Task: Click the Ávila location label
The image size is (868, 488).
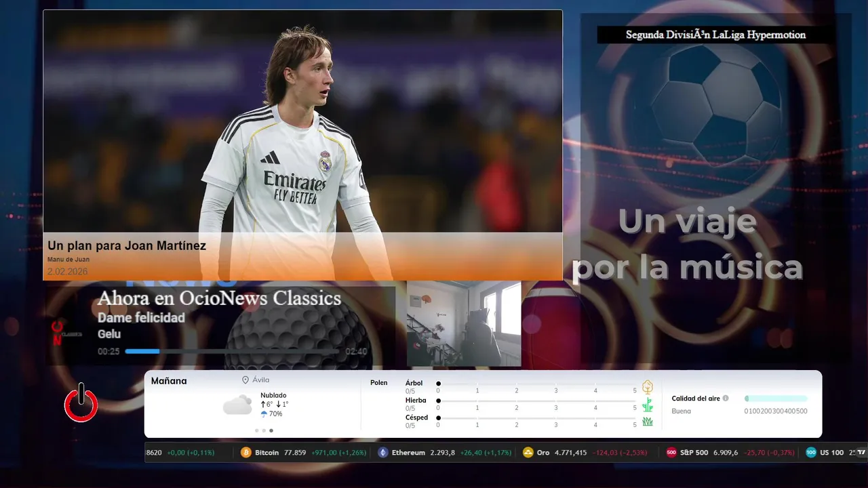Action: click(260, 380)
